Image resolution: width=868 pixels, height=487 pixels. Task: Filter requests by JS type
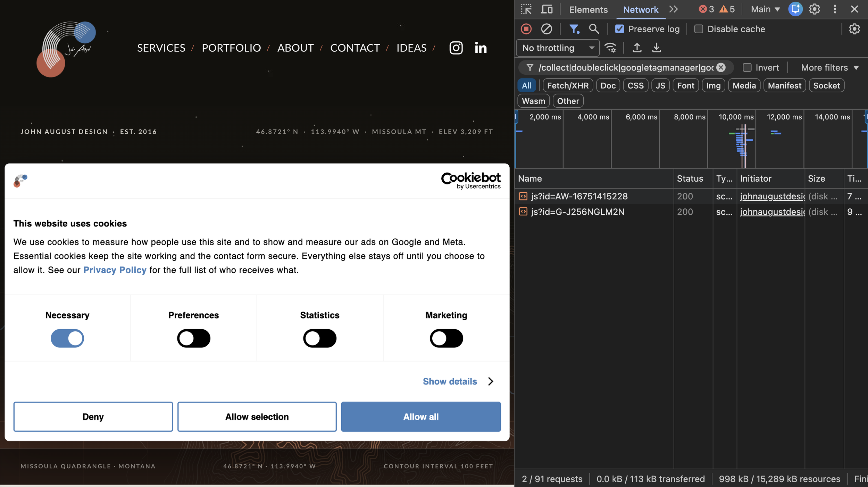(660, 85)
